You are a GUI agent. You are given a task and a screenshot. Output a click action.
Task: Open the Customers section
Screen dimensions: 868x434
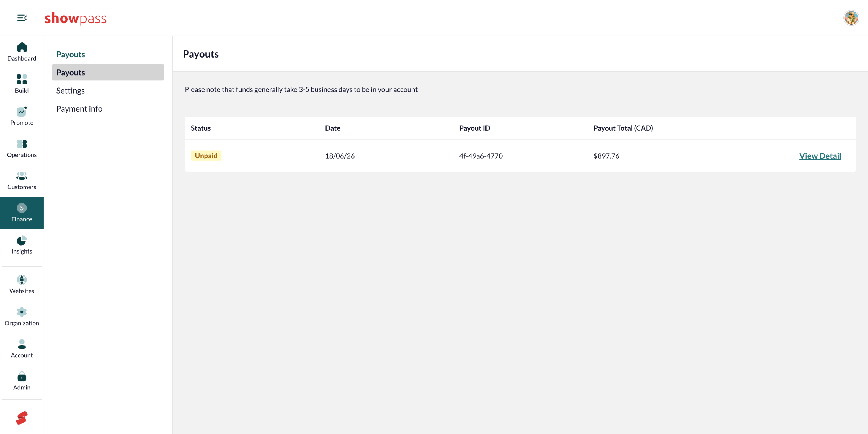click(22, 181)
